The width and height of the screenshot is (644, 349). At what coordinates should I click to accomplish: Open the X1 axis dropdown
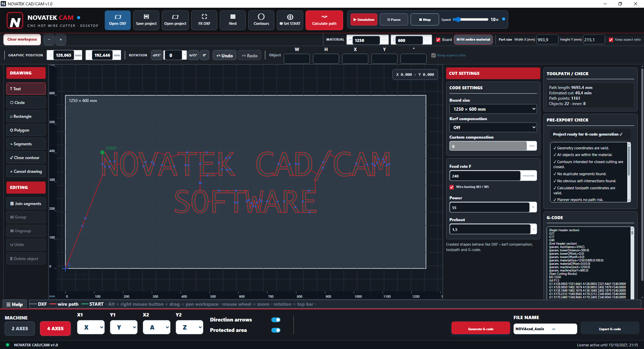coord(91,328)
